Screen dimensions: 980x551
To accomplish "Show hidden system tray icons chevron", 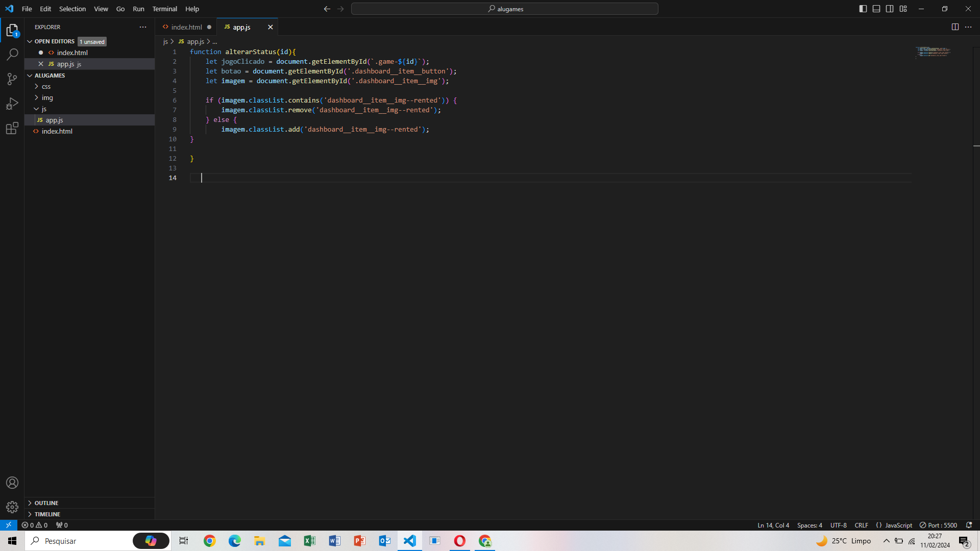I will pos(887,541).
